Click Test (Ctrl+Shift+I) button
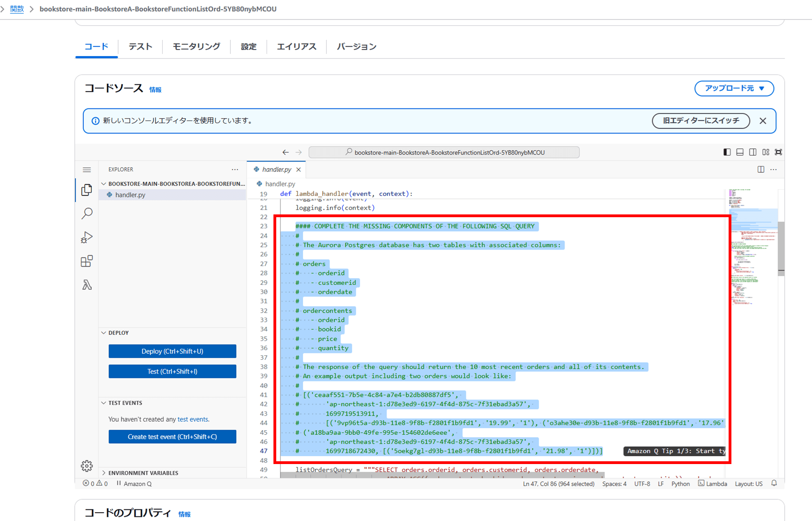This screenshot has height=521, width=812. point(172,371)
